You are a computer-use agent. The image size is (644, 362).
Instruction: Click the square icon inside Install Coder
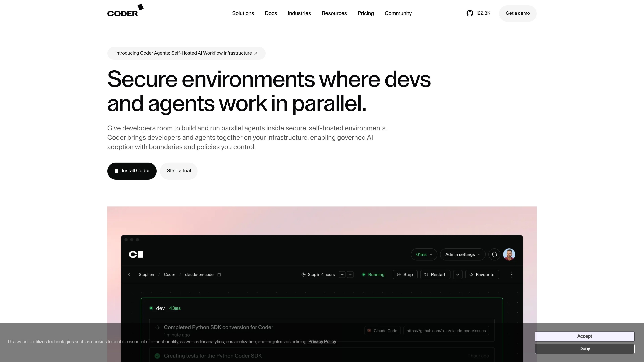click(x=117, y=171)
